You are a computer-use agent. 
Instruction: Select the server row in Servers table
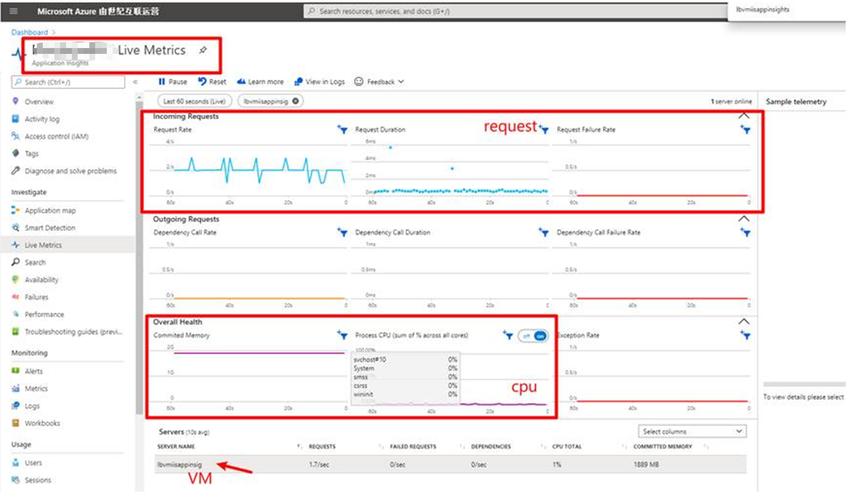[450, 465]
